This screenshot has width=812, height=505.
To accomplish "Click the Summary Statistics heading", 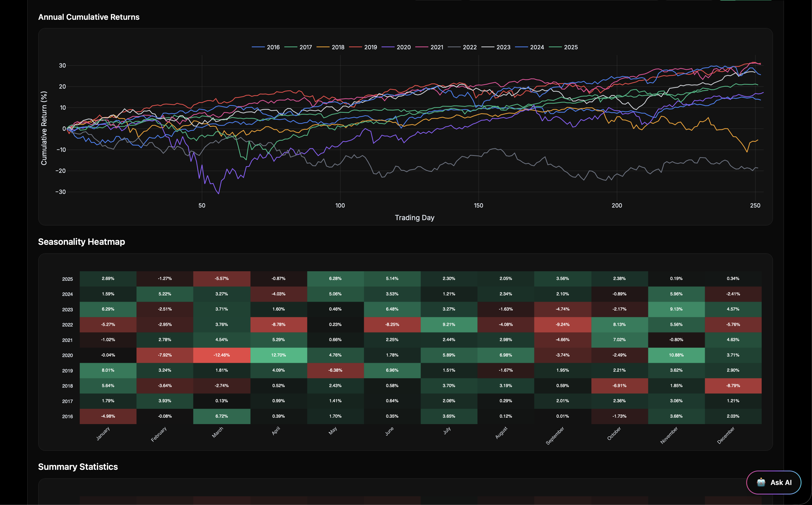I will pos(78,466).
